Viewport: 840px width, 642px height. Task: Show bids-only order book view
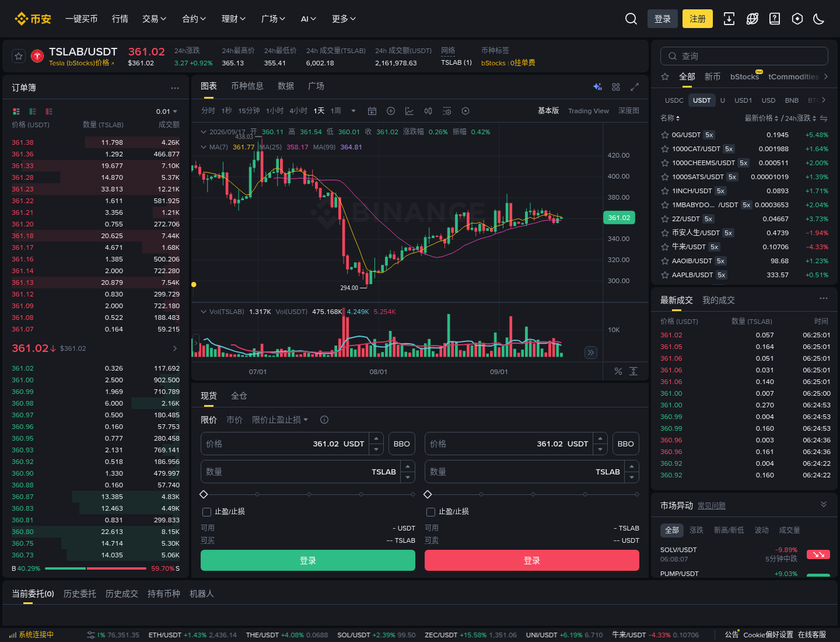(33, 111)
